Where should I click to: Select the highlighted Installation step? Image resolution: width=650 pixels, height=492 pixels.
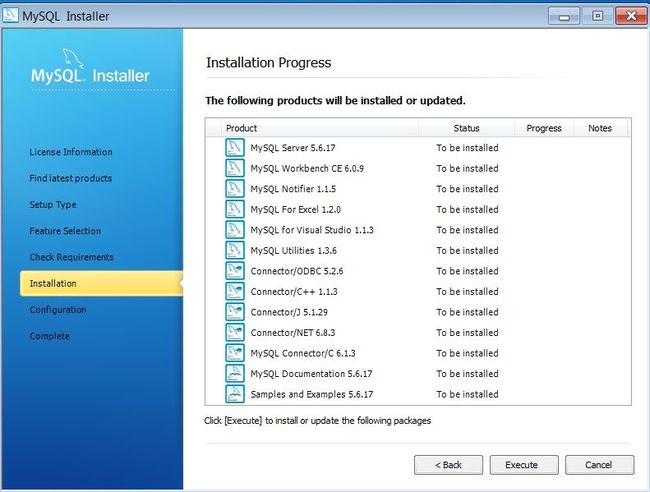click(x=102, y=284)
